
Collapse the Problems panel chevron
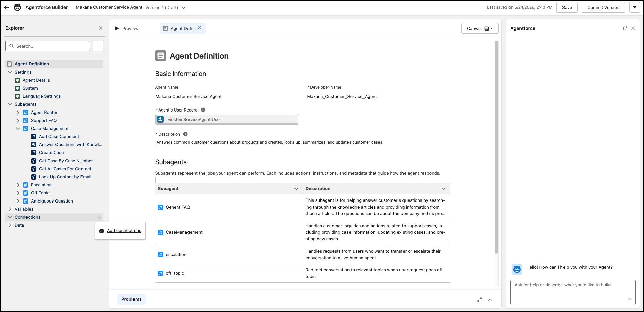[x=490, y=300]
